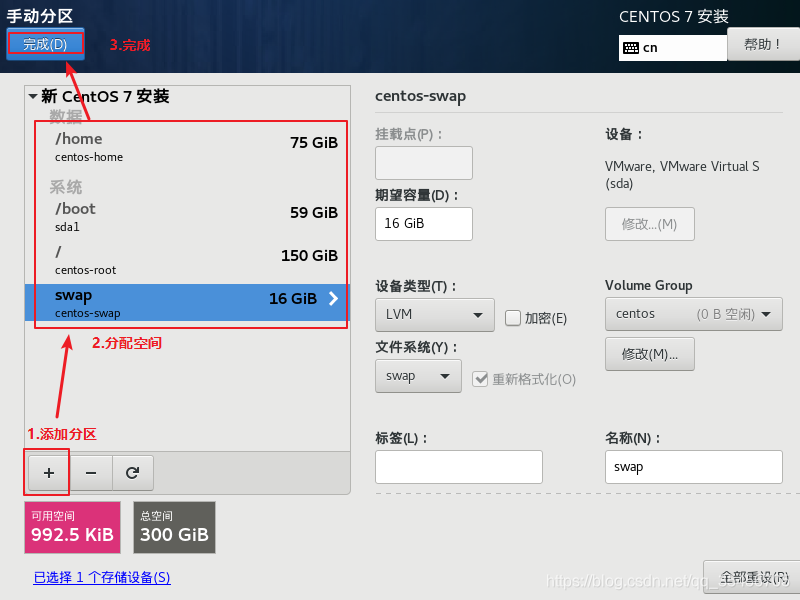The width and height of the screenshot is (800, 600).
Task: Click the 期望容量(D) field showing 16 GiB
Action: coord(423,224)
